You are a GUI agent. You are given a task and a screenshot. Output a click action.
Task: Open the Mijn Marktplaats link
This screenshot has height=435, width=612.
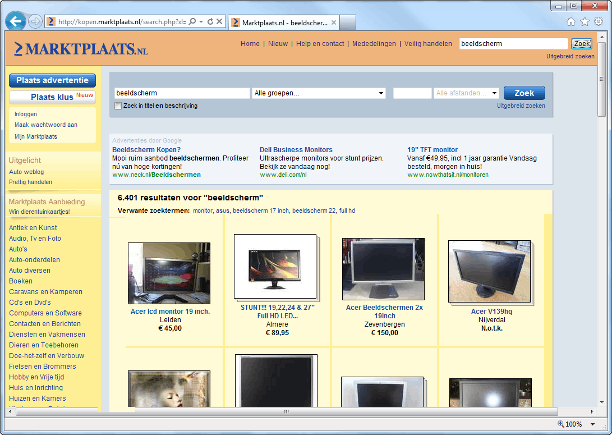click(36, 137)
